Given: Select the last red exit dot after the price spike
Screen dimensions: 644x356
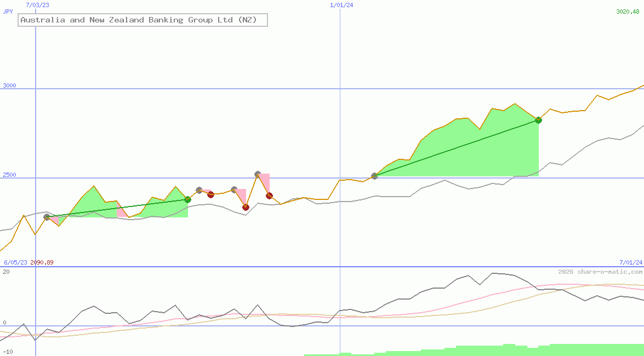Looking at the screenshot, I should [270, 196].
